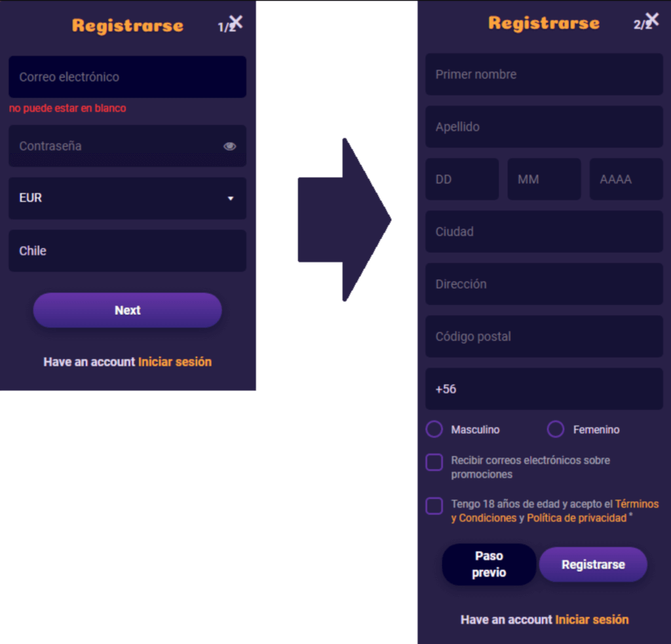Check the promotional emails checkbox
The height and width of the screenshot is (644, 671).
434,462
